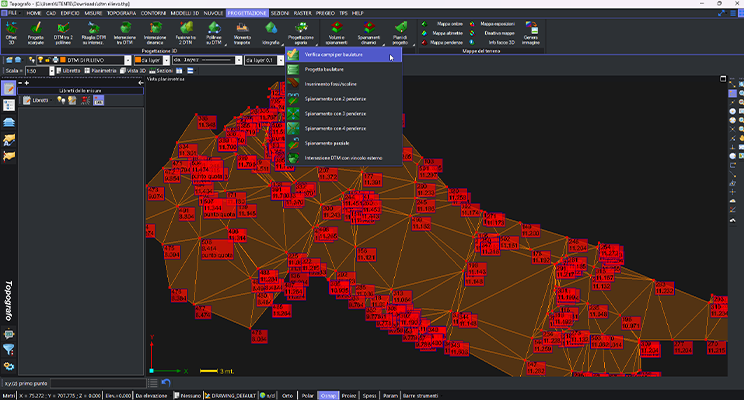Toggle Polar mode in status bar
Image resolution: width=744 pixels, height=400 pixels.
tap(308, 396)
